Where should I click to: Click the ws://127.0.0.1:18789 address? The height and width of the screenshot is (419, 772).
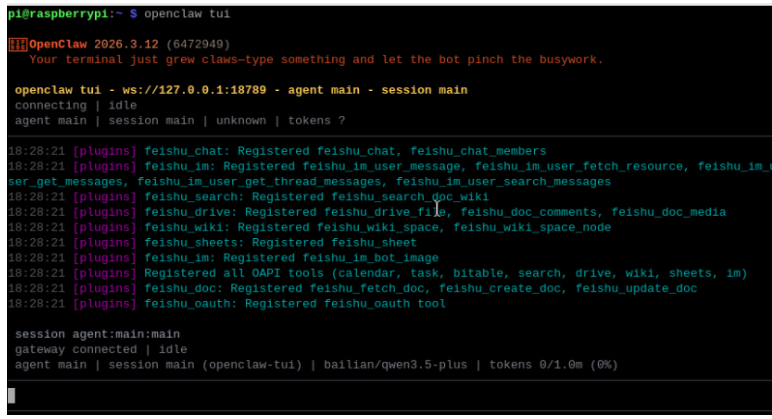coord(194,90)
